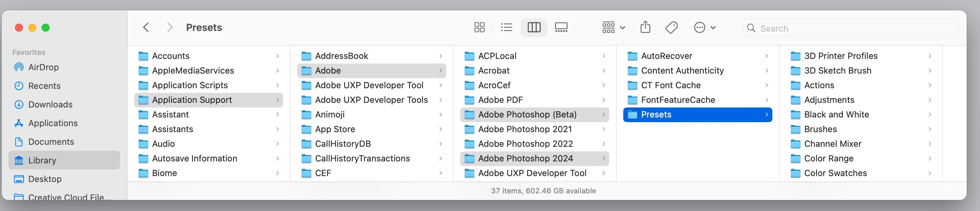Viewport: 980px width, 211px height.
Task: Switch to gallery view
Action: (561, 27)
